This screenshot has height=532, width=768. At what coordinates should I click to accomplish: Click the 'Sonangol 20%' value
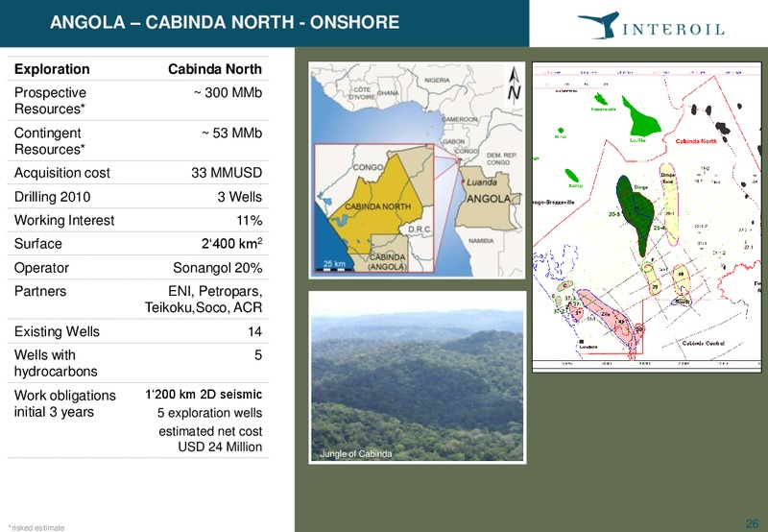click(218, 268)
